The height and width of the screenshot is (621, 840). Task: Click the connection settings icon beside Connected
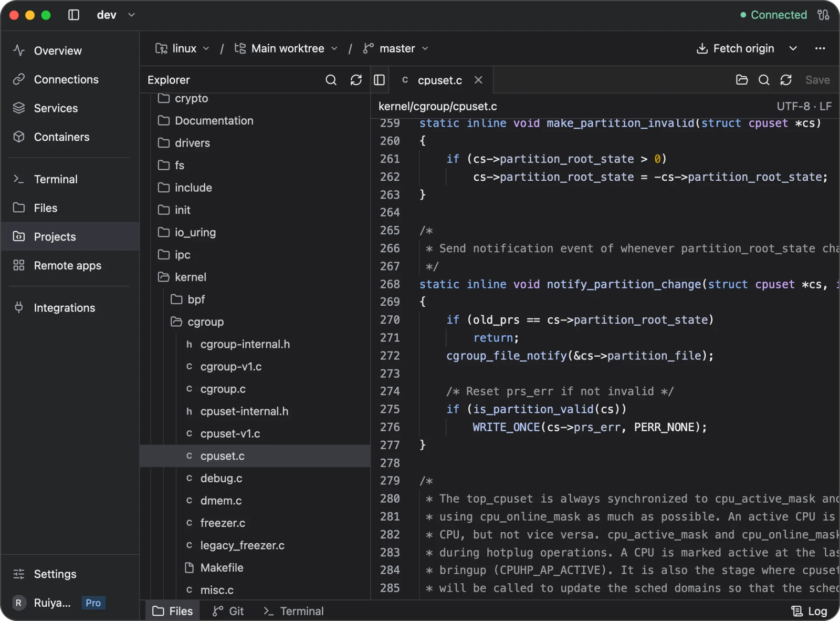823,15
